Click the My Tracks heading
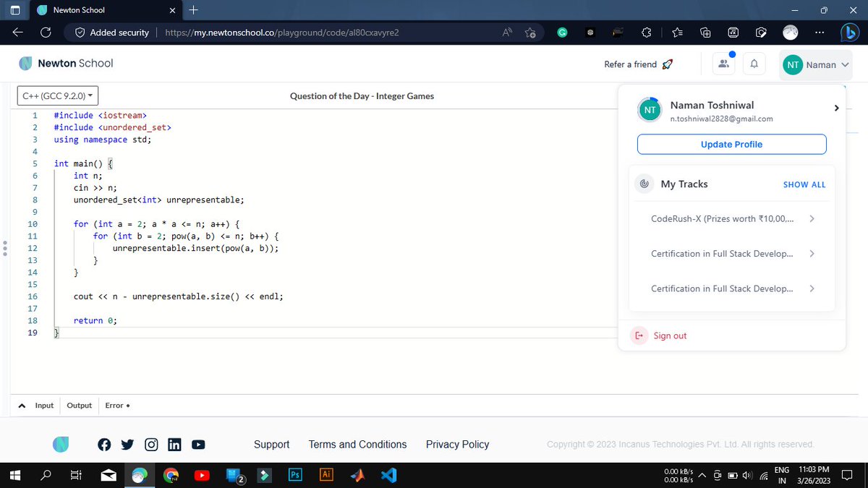The image size is (868, 488). tap(684, 184)
